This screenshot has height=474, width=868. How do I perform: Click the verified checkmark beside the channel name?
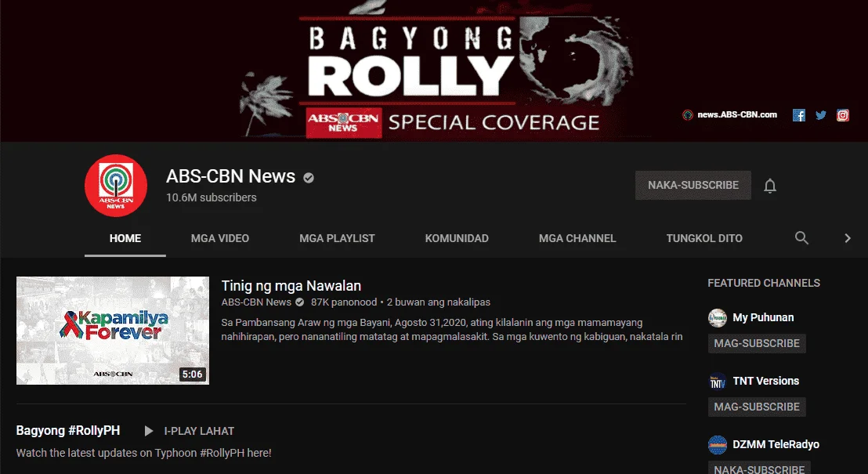[x=309, y=177]
